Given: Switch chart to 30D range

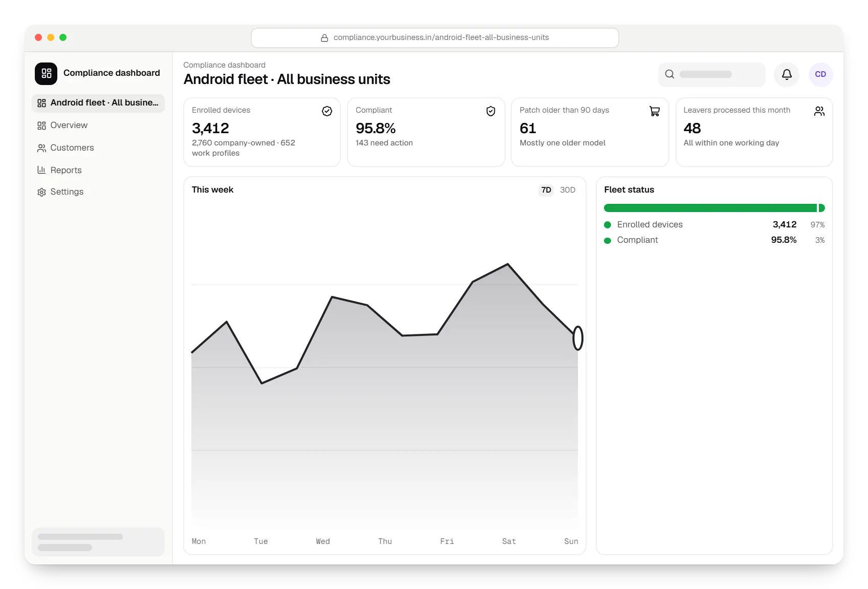Looking at the screenshot, I should (x=568, y=190).
